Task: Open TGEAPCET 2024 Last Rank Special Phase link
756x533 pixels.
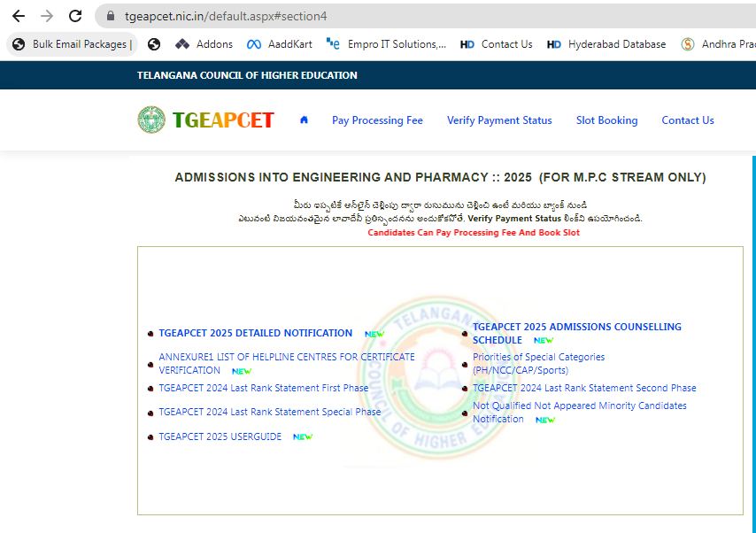Action: tap(269, 412)
